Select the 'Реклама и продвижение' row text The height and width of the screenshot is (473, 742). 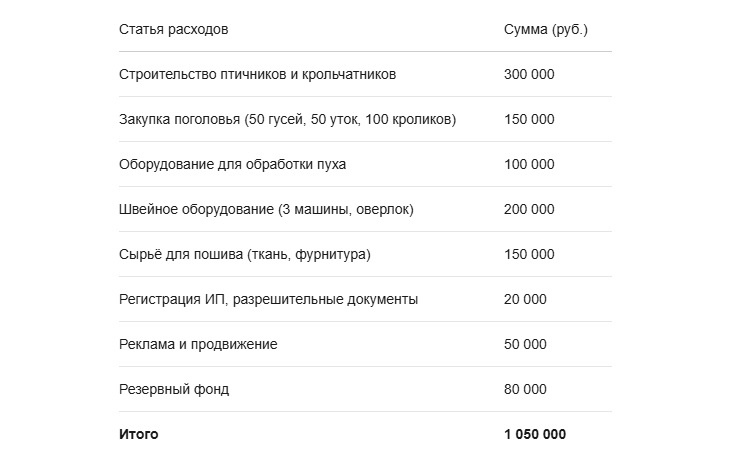tap(198, 344)
